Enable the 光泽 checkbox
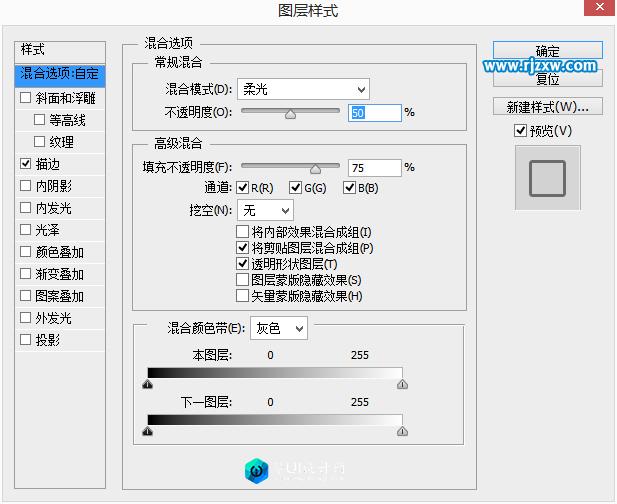Image resolution: width=617 pixels, height=504 pixels. pos(26,230)
